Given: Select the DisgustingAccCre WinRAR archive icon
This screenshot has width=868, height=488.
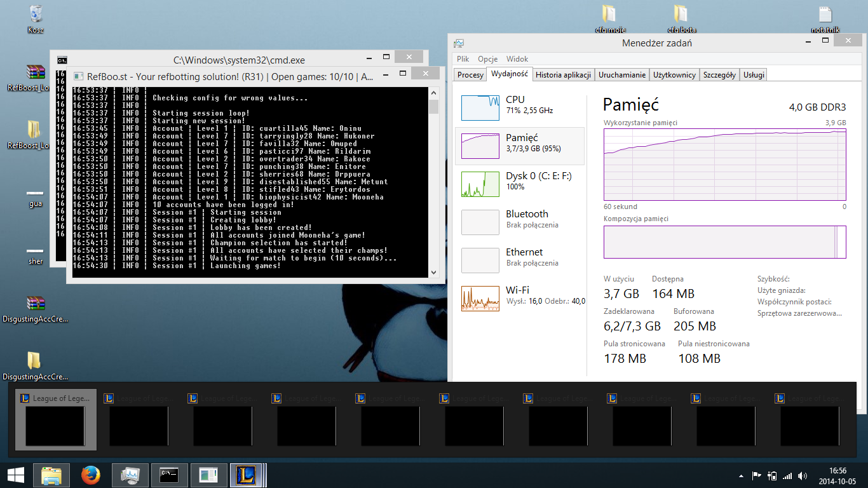Looking at the screenshot, I should [36, 304].
